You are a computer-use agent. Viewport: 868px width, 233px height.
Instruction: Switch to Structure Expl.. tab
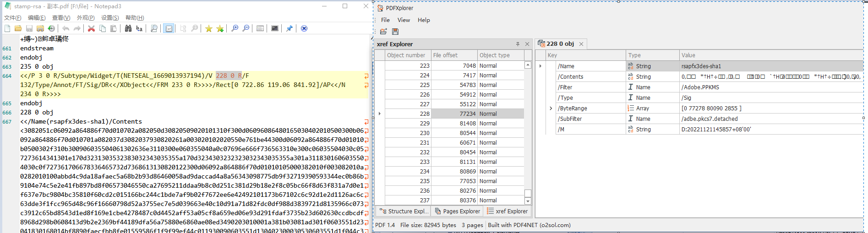point(404,211)
